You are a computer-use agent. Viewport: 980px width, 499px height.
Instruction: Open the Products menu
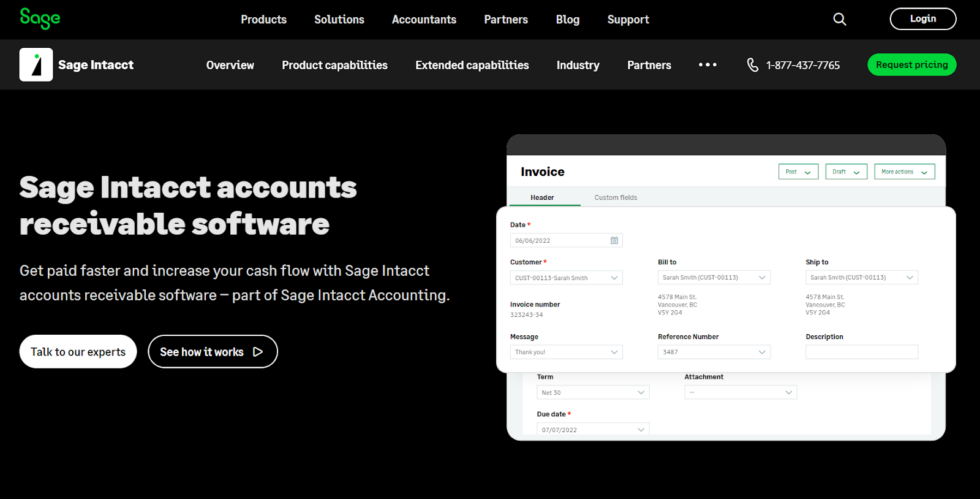tap(263, 19)
